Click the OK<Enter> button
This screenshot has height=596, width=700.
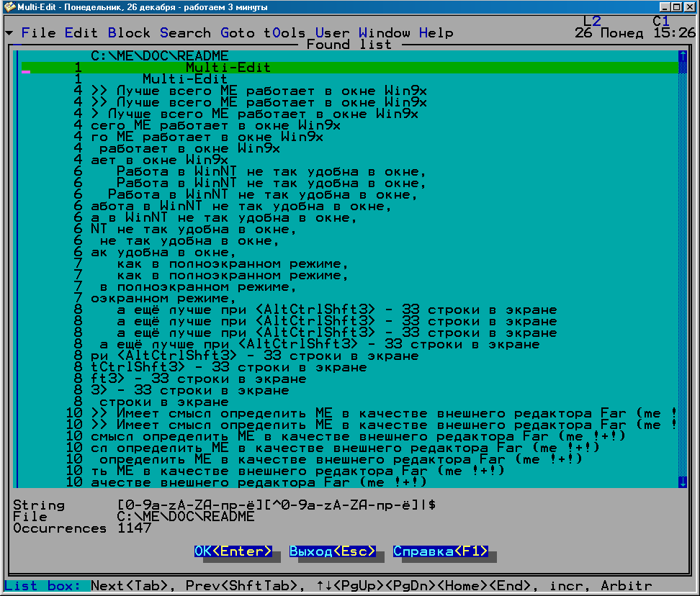pyautogui.click(x=233, y=551)
